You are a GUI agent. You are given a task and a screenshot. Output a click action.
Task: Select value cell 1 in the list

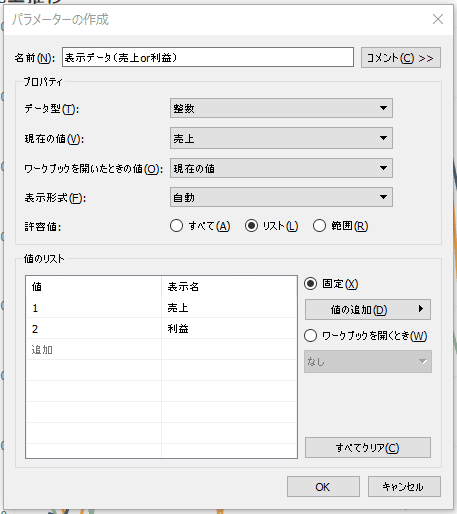(x=94, y=308)
